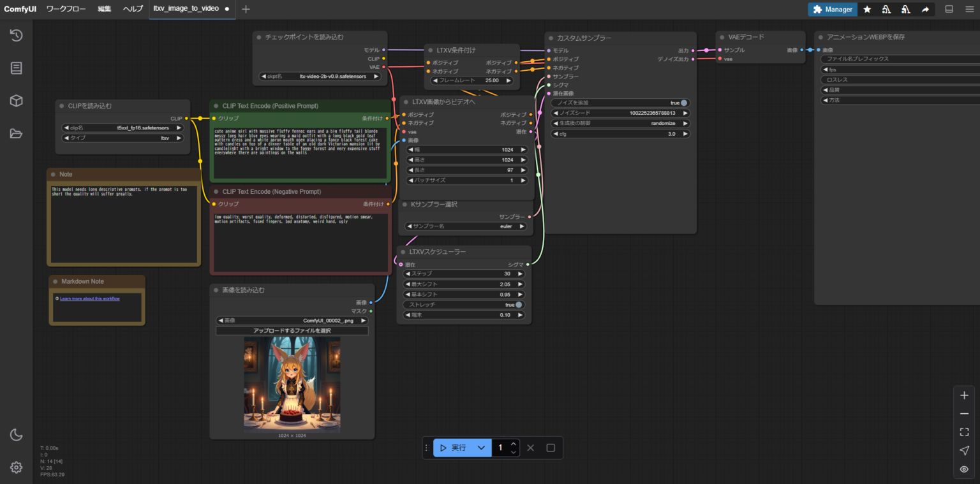980x484 pixels.
Task: Click the アップロードするファイルを選択 button
Action: pos(292,331)
